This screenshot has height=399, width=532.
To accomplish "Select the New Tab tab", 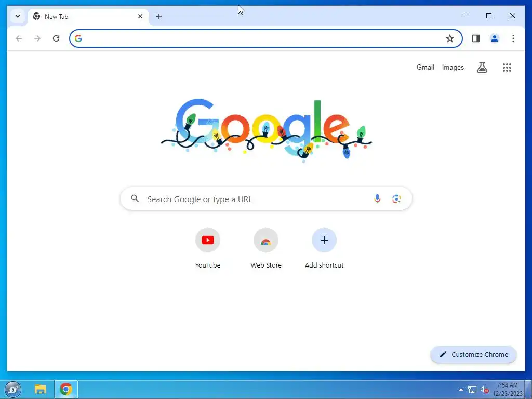I will 88,16.
